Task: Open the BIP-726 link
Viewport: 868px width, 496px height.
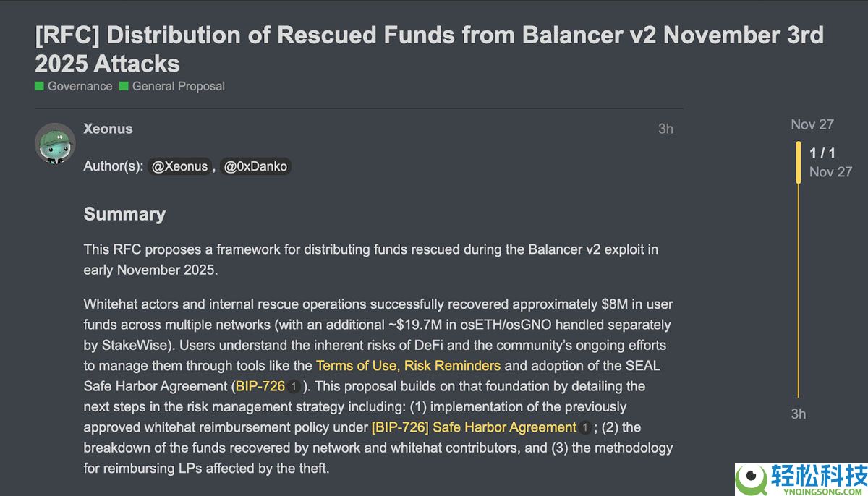Action: [260, 386]
